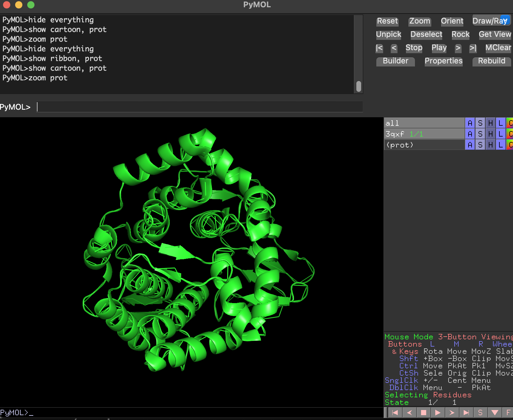Image resolution: width=513 pixels, height=420 pixels.
Task: Open the Action menu for (prot)
Action: 470,145
